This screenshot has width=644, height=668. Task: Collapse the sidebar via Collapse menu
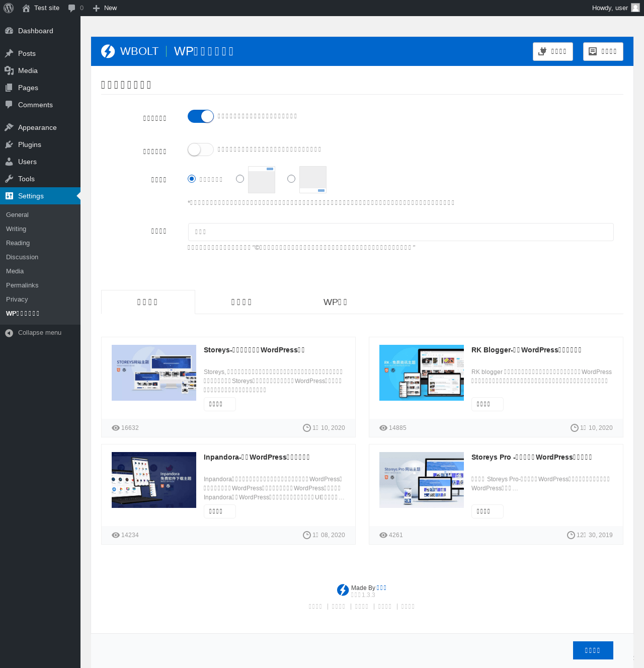(40, 333)
